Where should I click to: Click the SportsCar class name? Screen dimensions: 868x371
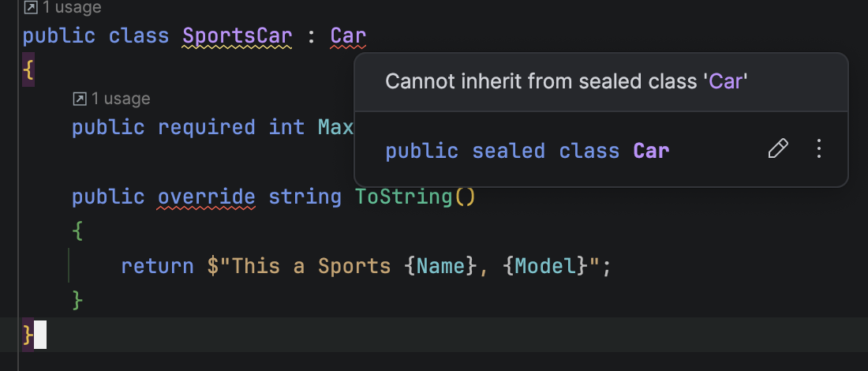coord(237,36)
